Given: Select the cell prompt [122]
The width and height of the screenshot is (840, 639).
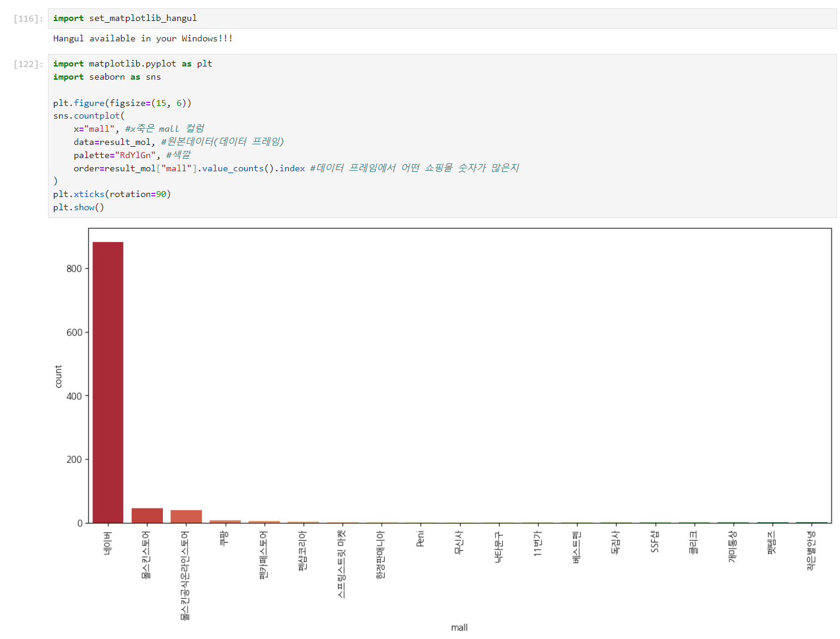Looking at the screenshot, I should (x=28, y=64).
